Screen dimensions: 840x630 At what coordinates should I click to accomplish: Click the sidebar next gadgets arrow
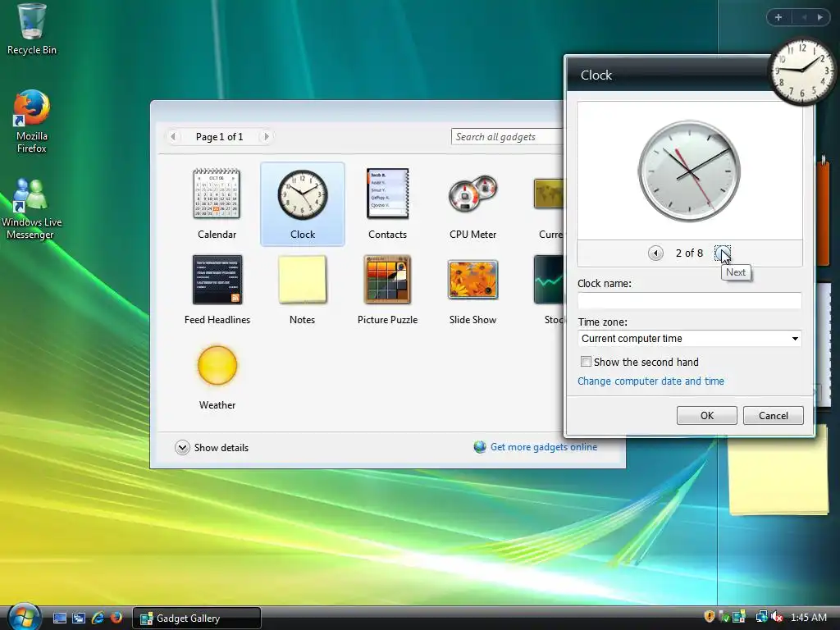tap(820, 17)
